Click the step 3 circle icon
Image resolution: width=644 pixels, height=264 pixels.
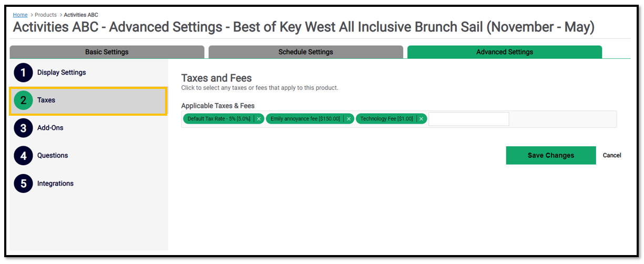pyautogui.click(x=23, y=128)
